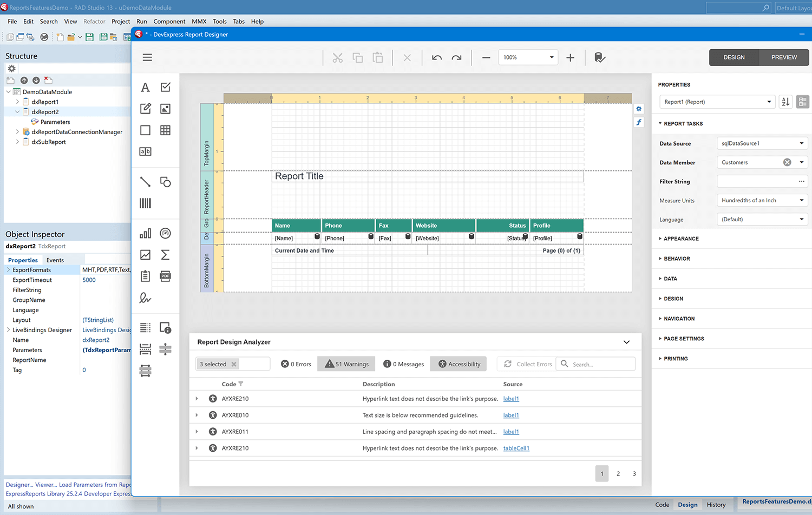Choose the Rich Text control tool

[x=145, y=108]
